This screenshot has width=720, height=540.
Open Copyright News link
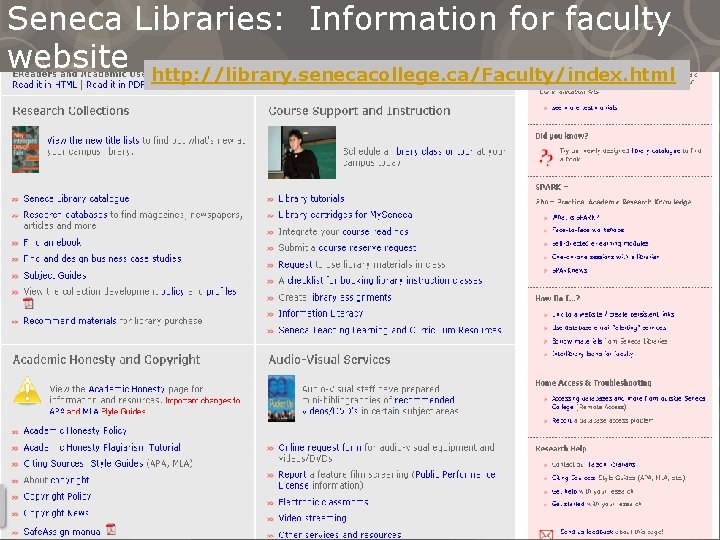[x=56, y=513]
